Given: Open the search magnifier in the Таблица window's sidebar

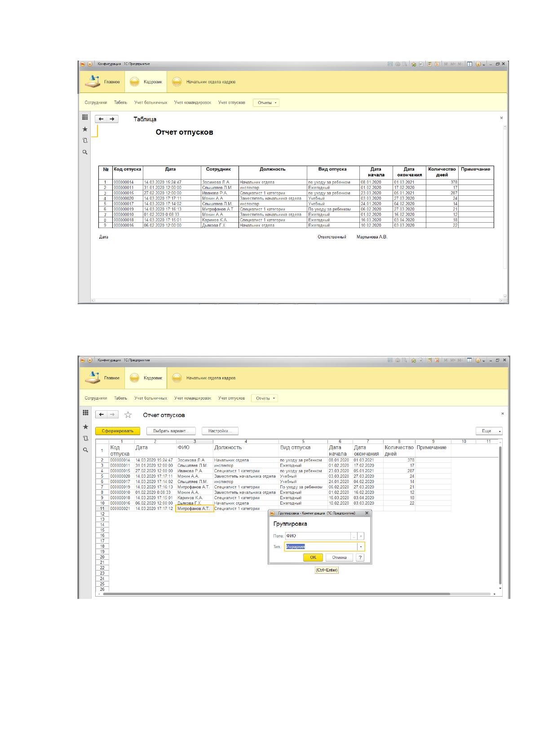Looking at the screenshot, I should [84, 152].
